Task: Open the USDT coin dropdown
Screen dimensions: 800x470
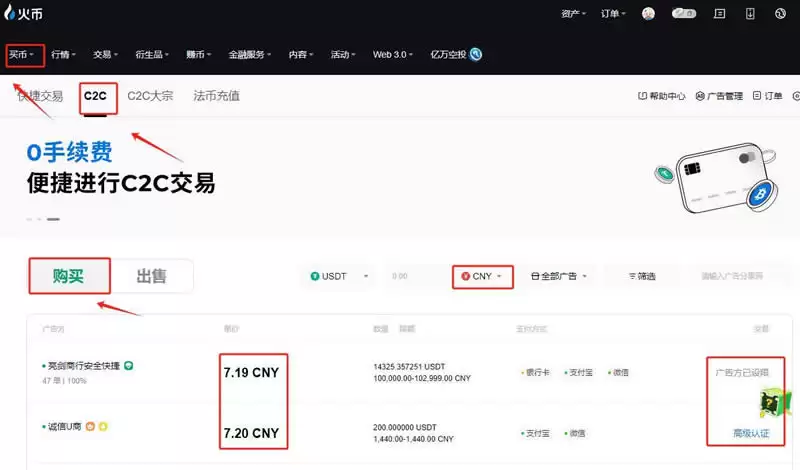Action: tap(339, 276)
